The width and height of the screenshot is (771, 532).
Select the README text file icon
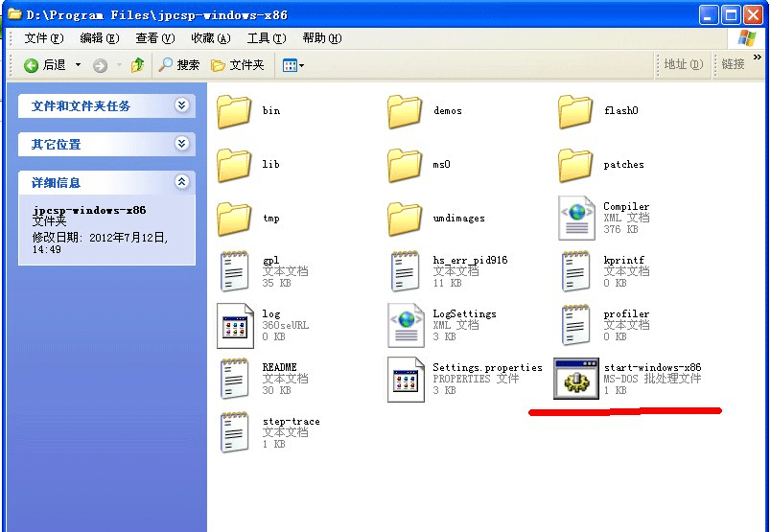point(234,379)
